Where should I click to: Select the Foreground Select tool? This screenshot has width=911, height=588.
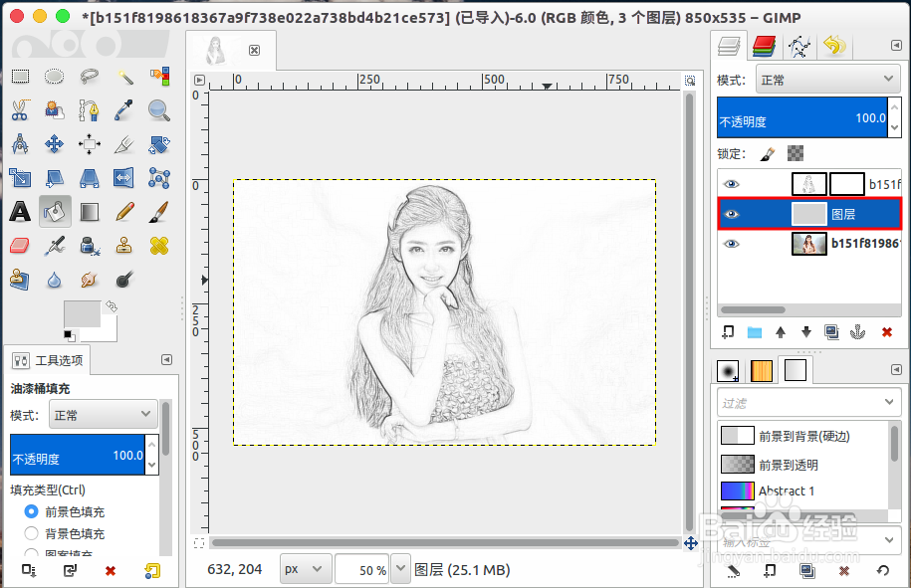tap(54, 110)
